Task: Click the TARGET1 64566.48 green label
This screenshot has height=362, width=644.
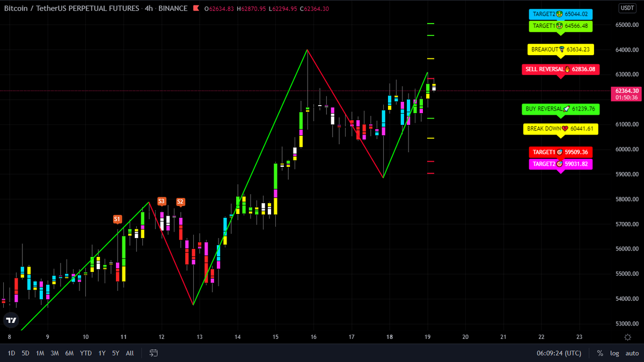Action: 560,26
